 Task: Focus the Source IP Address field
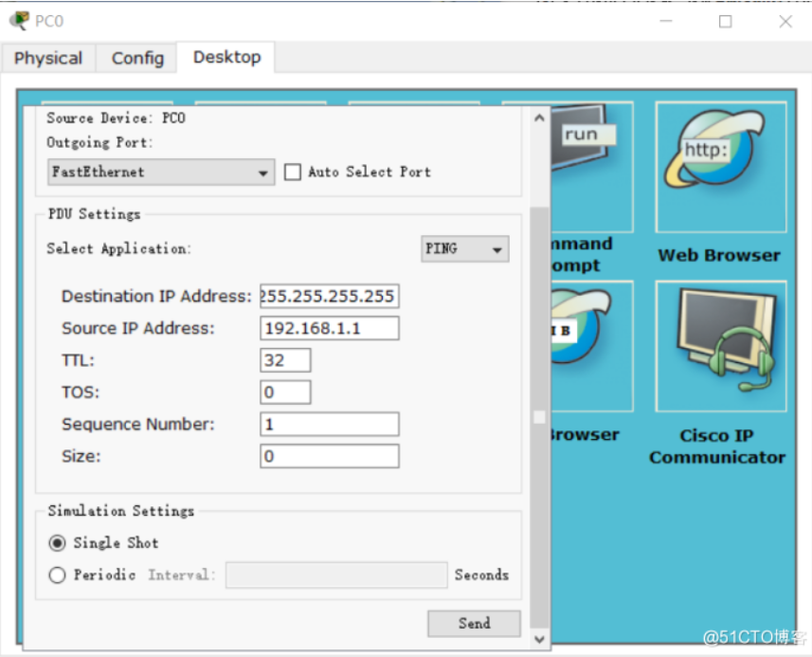(x=330, y=328)
